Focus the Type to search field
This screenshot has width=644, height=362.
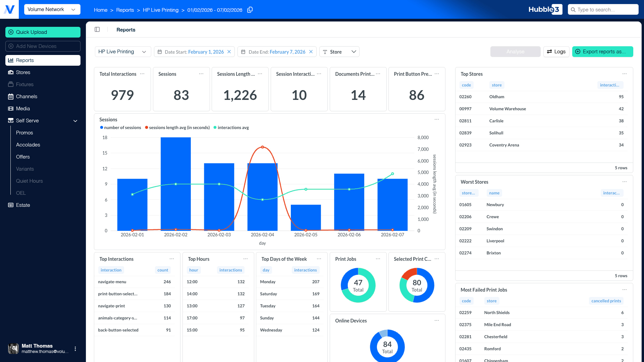(603, 9)
